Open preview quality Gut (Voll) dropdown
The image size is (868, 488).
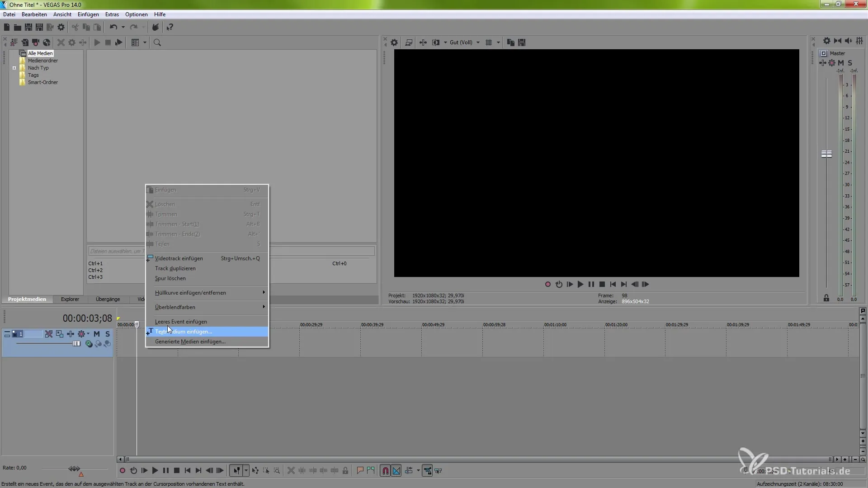click(465, 42)
